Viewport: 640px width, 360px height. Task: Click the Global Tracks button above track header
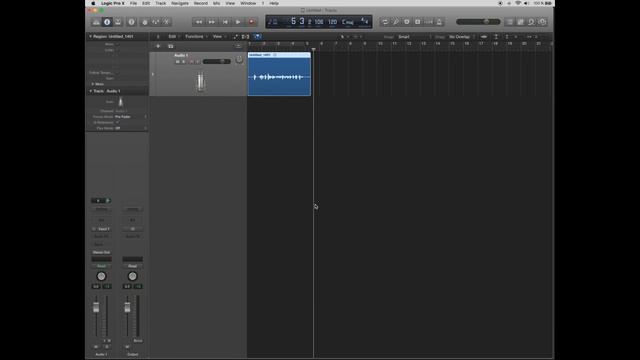tap(238, 46)
